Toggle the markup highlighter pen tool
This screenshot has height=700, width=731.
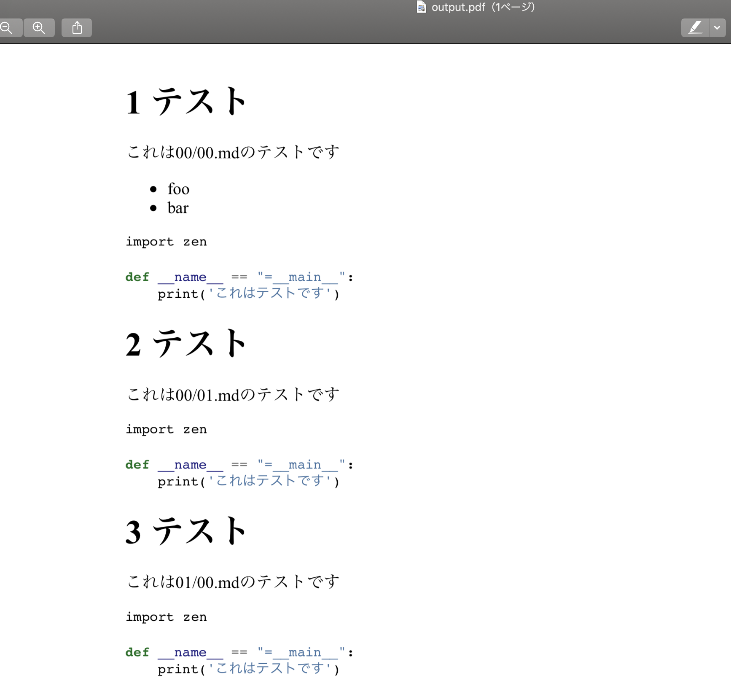[x=695, y=28]
